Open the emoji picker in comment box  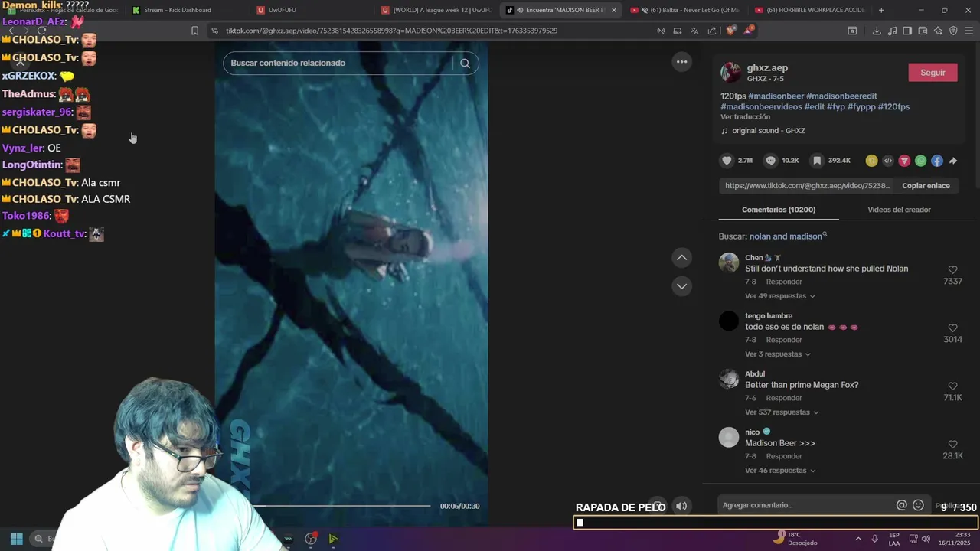pyautogui.click(x=918, y=505)
